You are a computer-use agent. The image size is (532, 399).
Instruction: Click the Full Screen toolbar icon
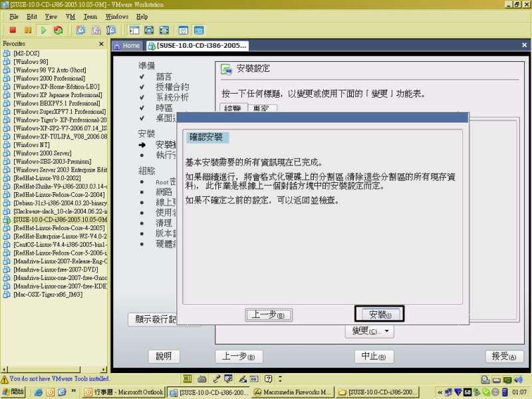pyautogui.click(x=149, y=30)
